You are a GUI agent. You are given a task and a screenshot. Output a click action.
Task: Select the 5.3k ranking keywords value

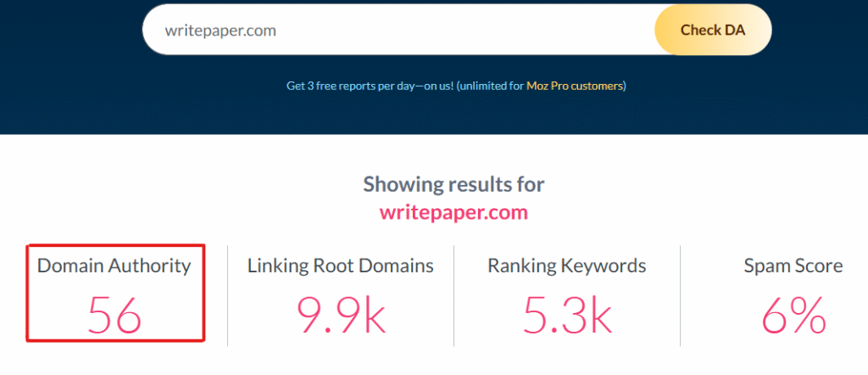click(566, 315)
